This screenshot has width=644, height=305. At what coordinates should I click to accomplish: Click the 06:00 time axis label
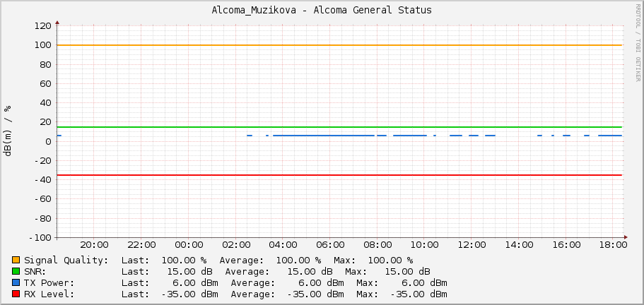[x=331, y=245]
